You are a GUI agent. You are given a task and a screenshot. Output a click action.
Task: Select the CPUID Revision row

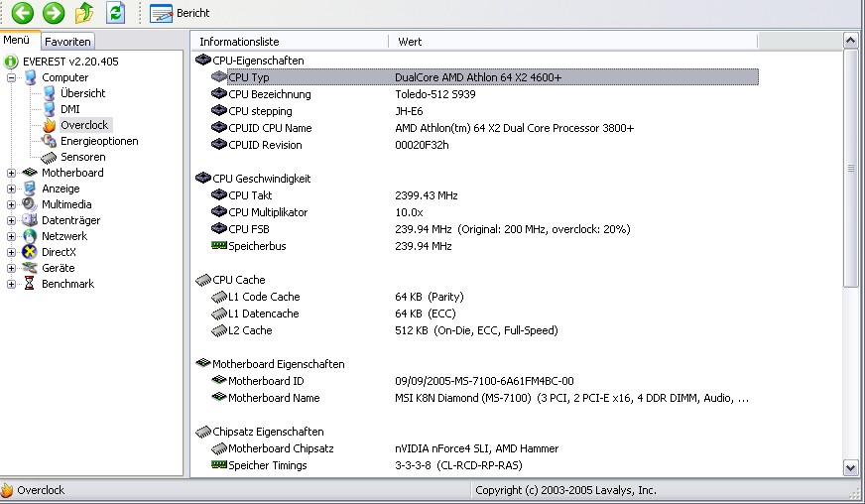point(484,145)
